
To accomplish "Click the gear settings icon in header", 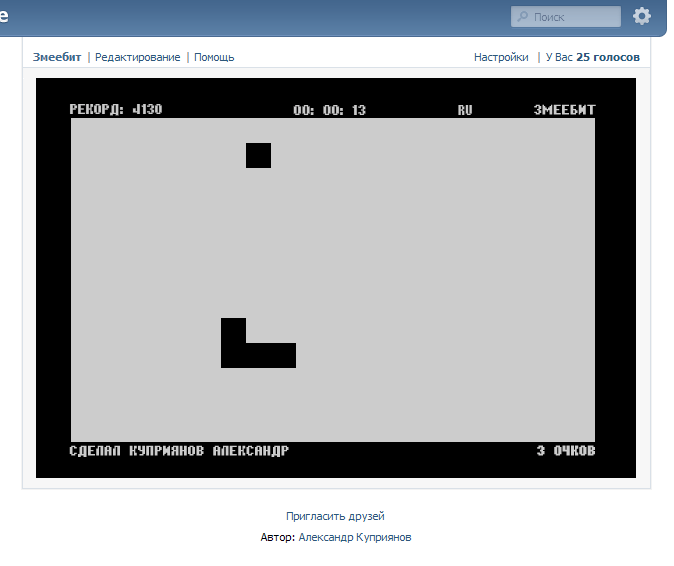I will pos(642,16).
